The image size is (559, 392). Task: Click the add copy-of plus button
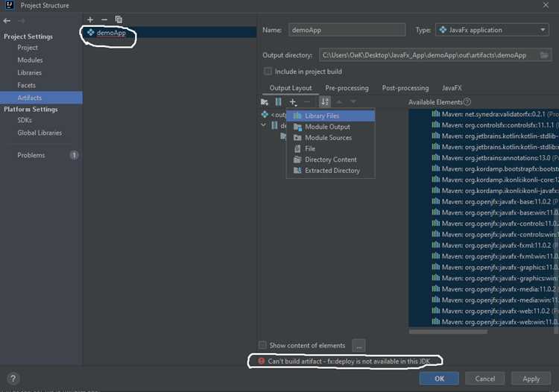pos(293,102)
